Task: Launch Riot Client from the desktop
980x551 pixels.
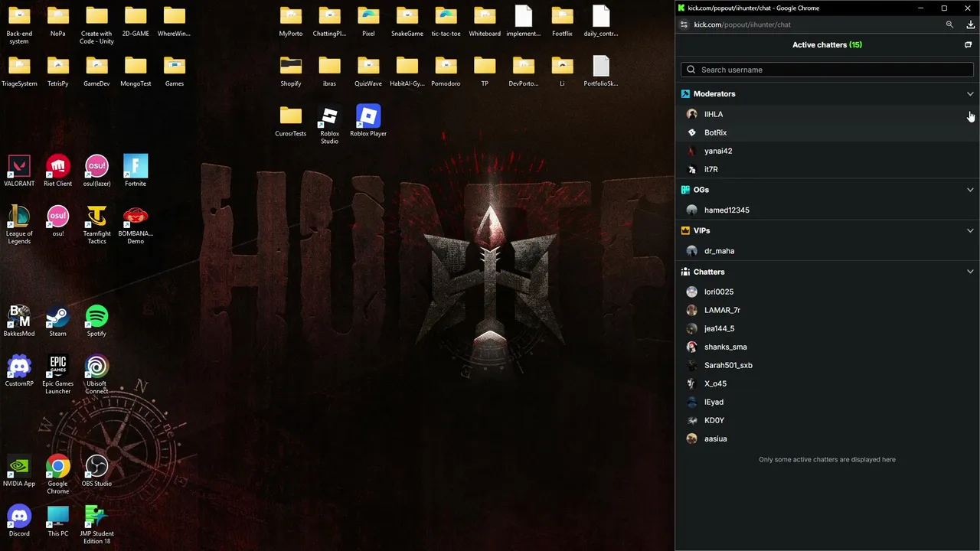Action: 58,171
